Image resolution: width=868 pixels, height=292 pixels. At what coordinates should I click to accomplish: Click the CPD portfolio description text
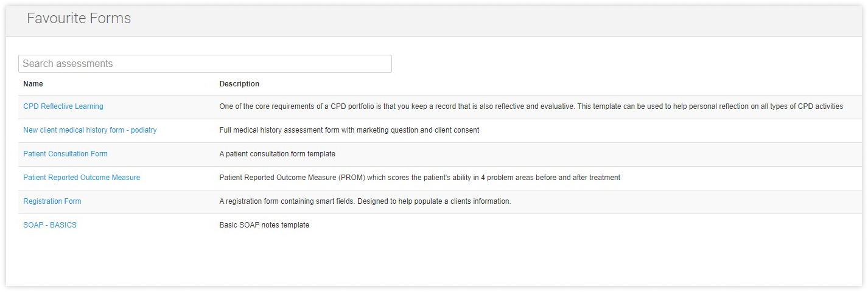click(531, 106)
